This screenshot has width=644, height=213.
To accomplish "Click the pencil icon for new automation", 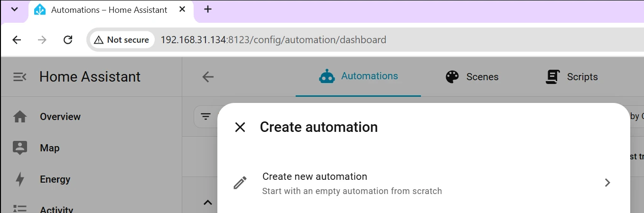I will pos(240,183).
